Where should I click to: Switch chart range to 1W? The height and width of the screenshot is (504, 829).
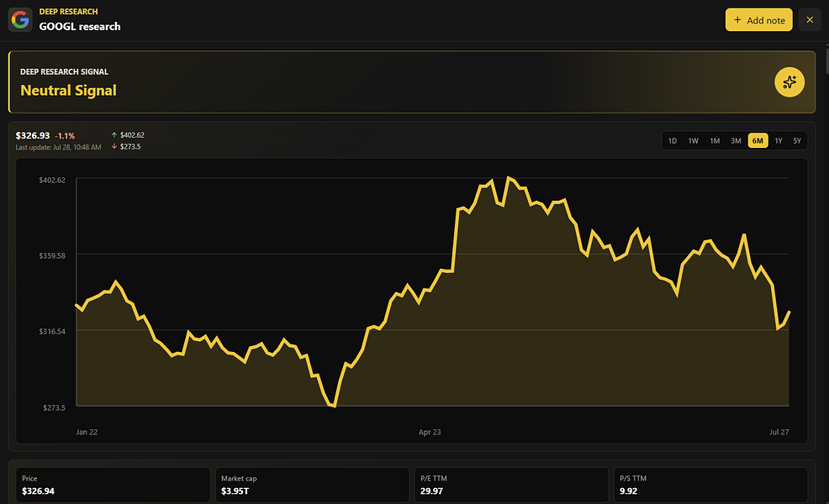(693, 140)
